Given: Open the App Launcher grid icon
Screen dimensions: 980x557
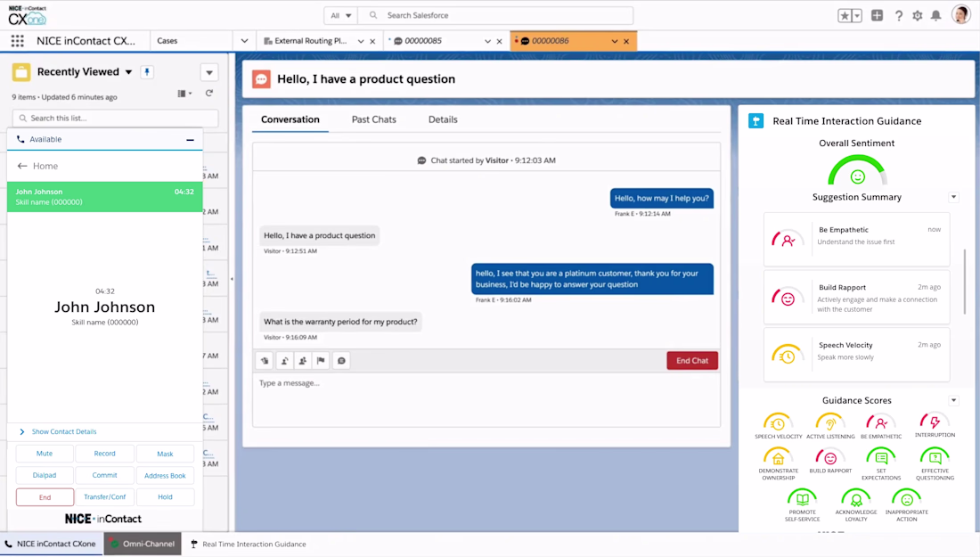Looking at the screenshot, I should 18,41.
